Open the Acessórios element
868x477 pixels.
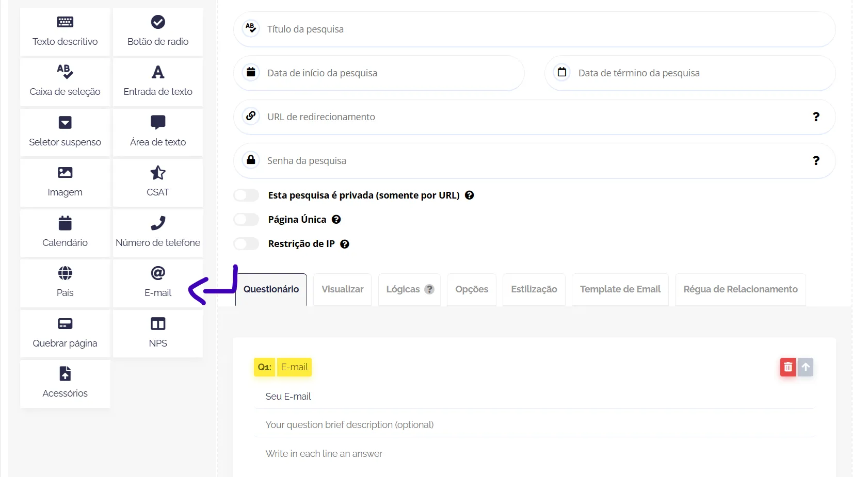(65, 384)
